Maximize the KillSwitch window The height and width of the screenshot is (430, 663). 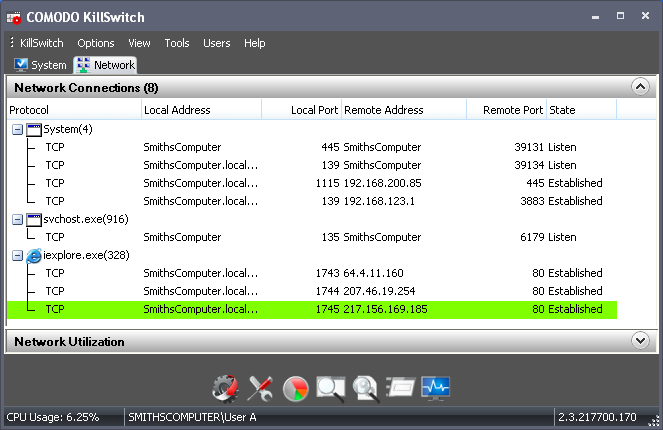[x=620, y=16]
